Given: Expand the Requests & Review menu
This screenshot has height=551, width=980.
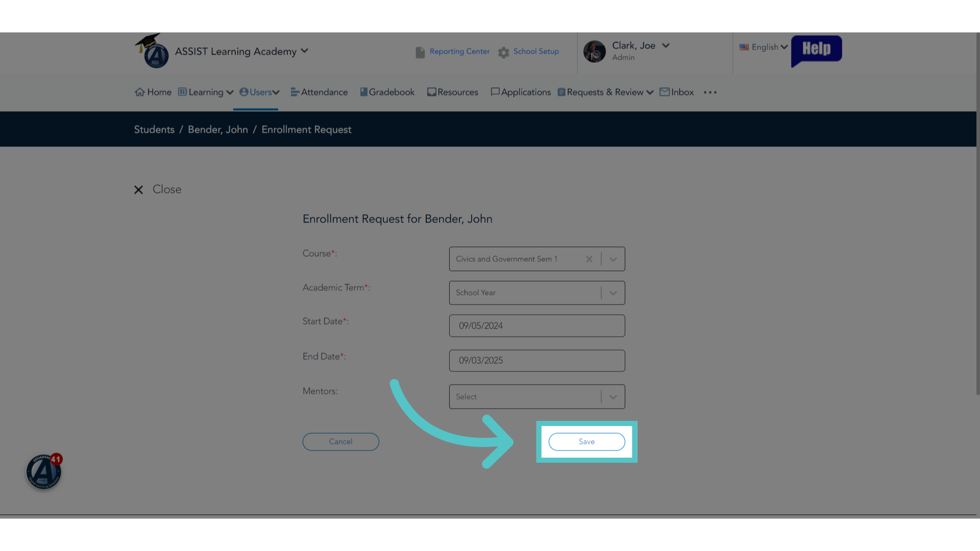Looking at the screenshot, I should coord(606,92).
